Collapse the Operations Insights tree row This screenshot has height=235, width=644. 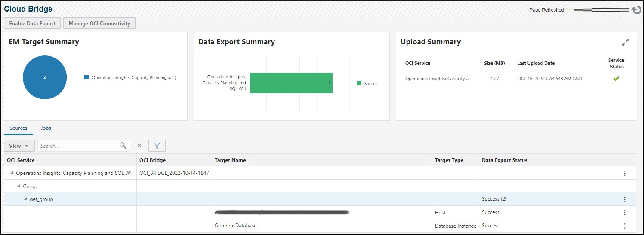click(x=11, y=173)
